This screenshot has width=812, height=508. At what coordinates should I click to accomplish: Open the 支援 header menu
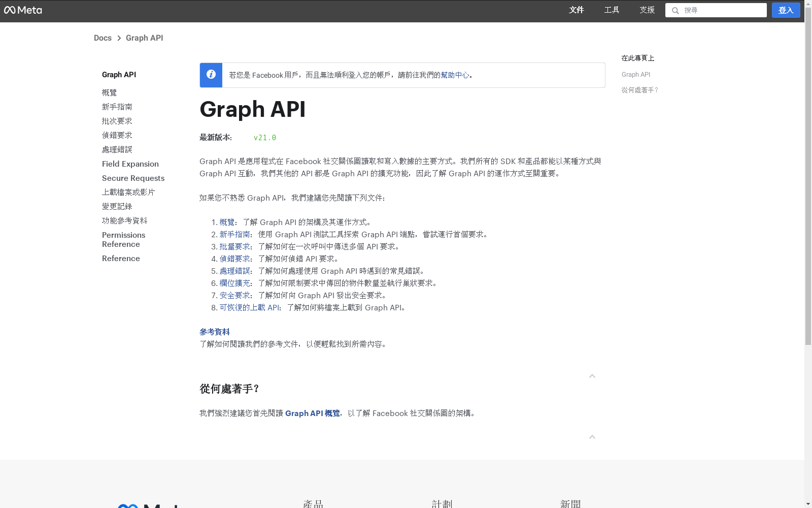tap(647, 10)
